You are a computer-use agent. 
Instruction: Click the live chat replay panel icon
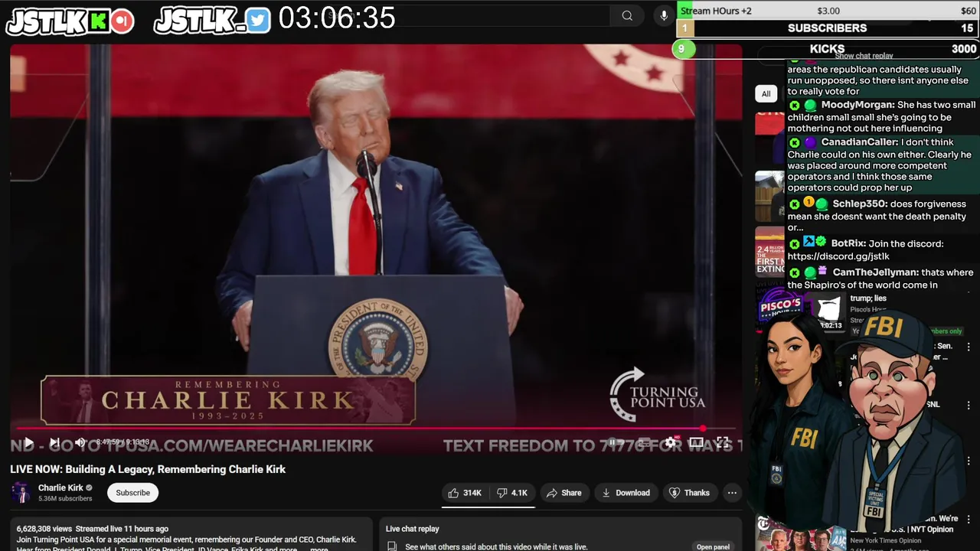coord(392,546)
